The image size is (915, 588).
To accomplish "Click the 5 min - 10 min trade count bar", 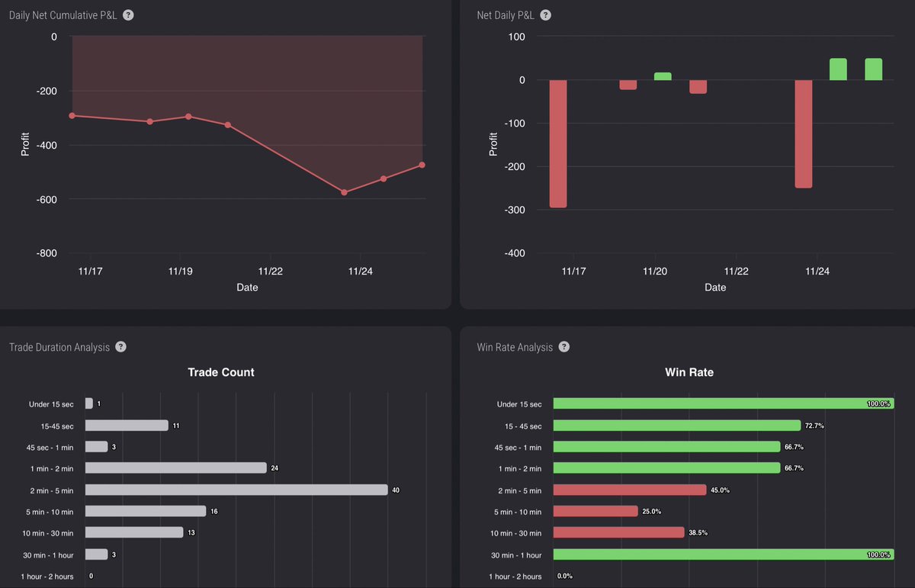I will [146, 511].
